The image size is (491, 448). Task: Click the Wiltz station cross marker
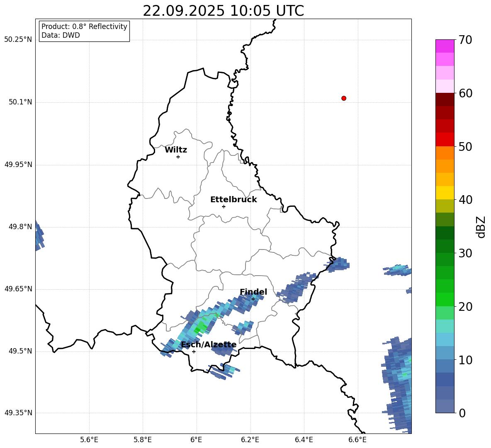click(178, 157)
